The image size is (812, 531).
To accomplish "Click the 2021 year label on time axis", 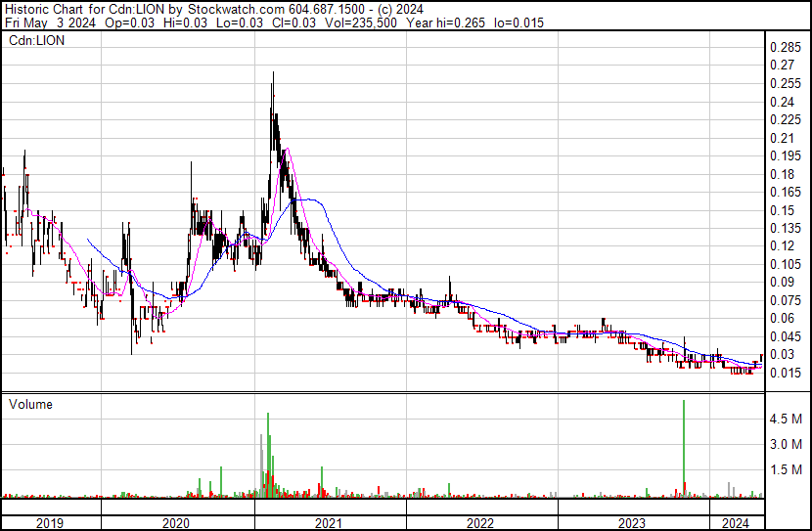I will (x=329, y=523).
